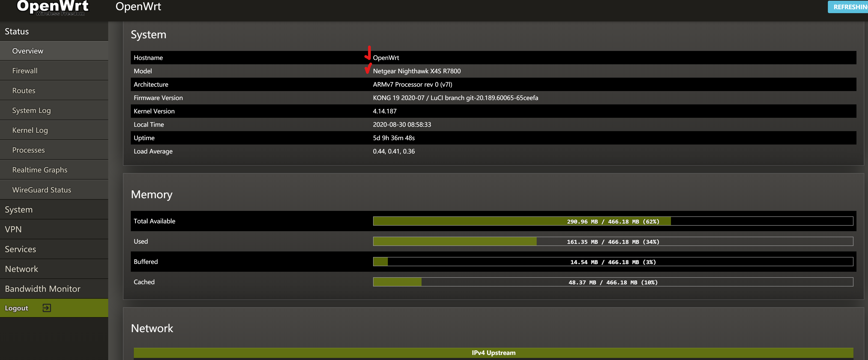This screenshot has width=868, height=360.
Task: Expand the System menu section
Action: click(x=54, y=210)
